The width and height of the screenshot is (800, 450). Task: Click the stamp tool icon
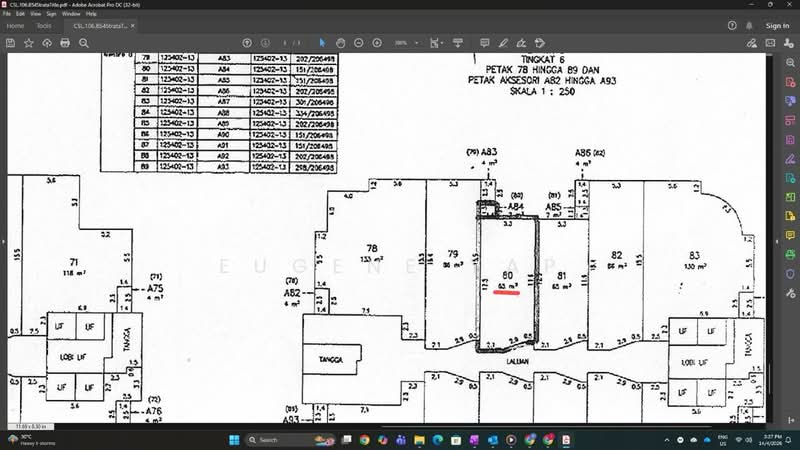point(540,43)
